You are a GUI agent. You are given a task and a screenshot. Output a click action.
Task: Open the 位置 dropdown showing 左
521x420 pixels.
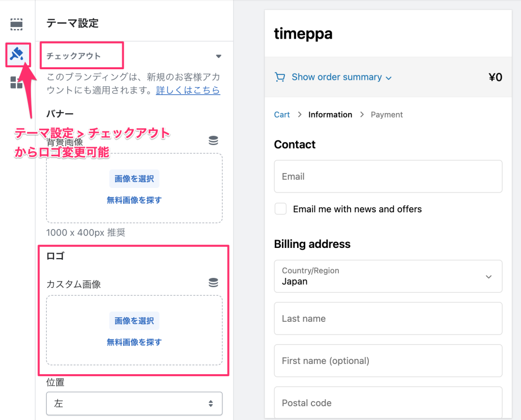[x=134, y=403]
